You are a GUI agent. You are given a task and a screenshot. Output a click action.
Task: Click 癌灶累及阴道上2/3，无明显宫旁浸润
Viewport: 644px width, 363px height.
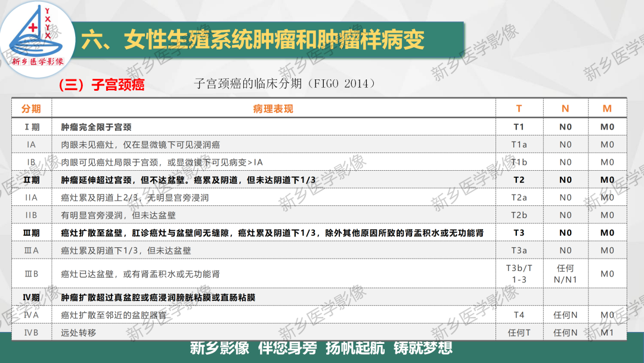(135, 198)
